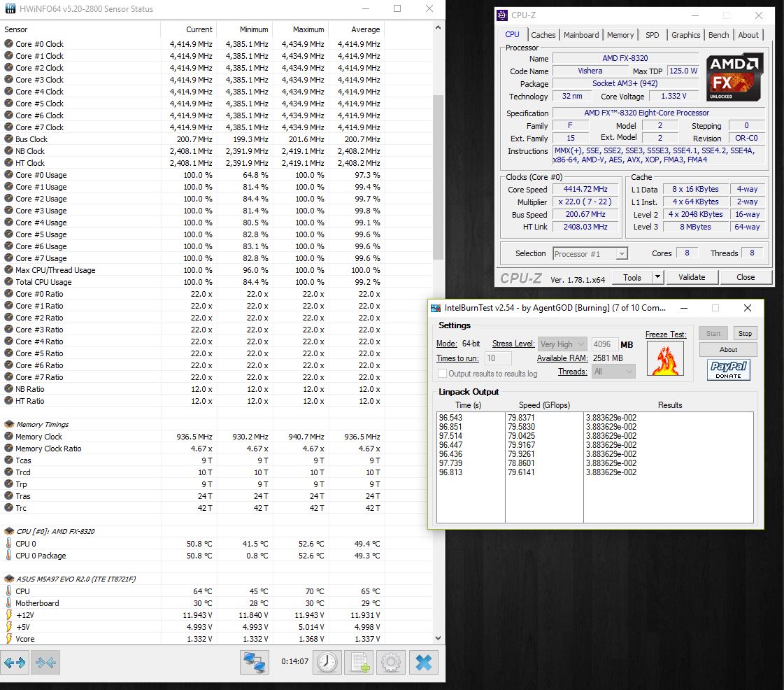
Task: Click the Memory Timings group icon
Action: [x=9, y=424]
